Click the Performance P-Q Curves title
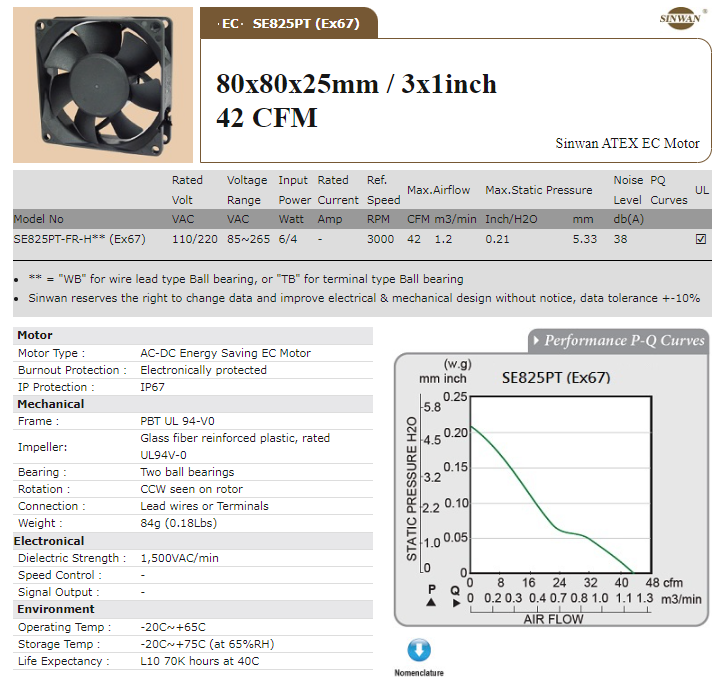Image resolution: width=717 pixels, height=677 pixels. pos(624,341)
